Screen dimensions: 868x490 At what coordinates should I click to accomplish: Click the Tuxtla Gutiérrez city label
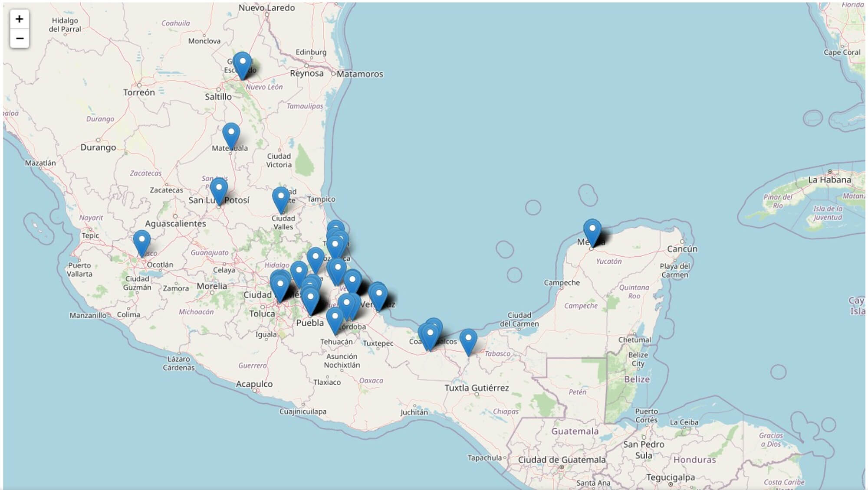477,388
